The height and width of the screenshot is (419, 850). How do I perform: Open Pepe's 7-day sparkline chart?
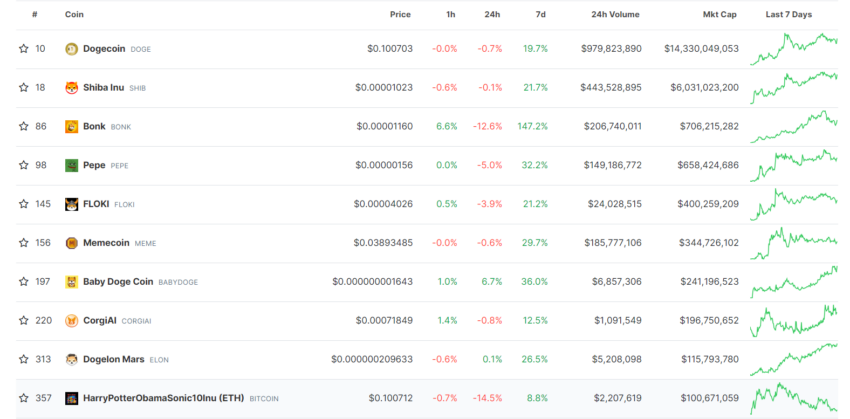794,165
